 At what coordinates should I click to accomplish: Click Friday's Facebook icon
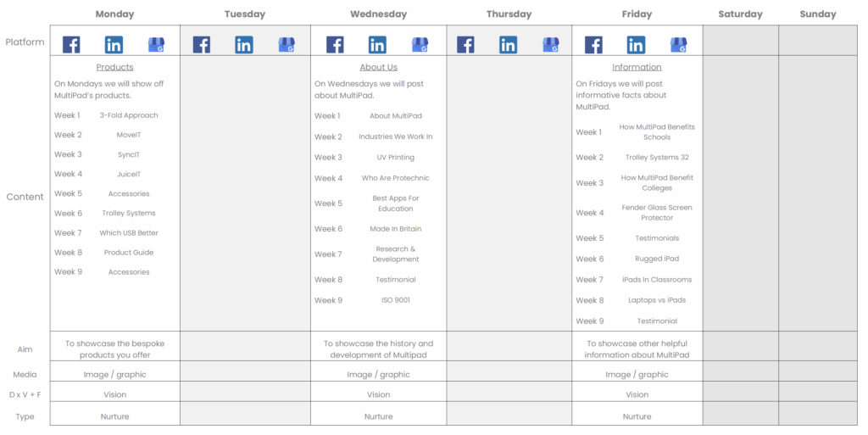point(593,45)
